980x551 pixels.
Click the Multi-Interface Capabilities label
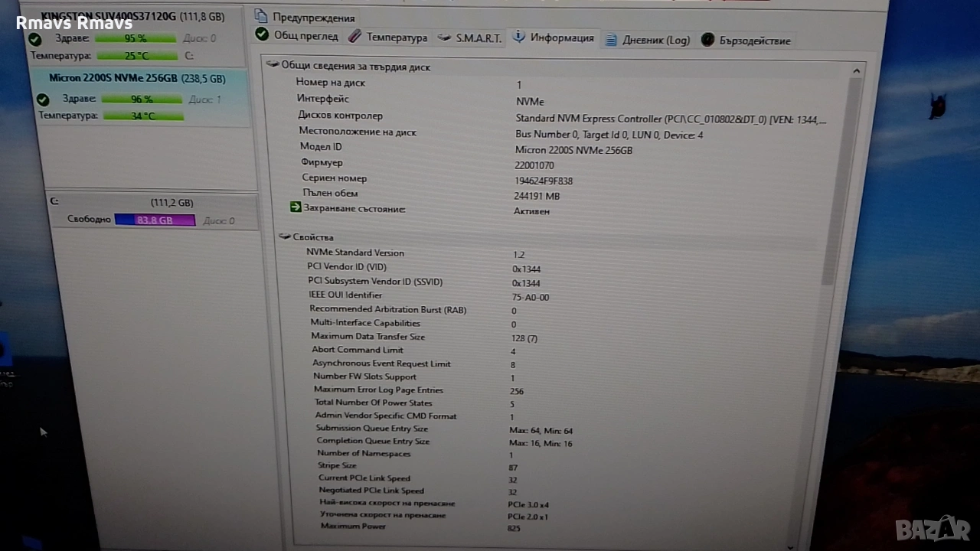365,323
